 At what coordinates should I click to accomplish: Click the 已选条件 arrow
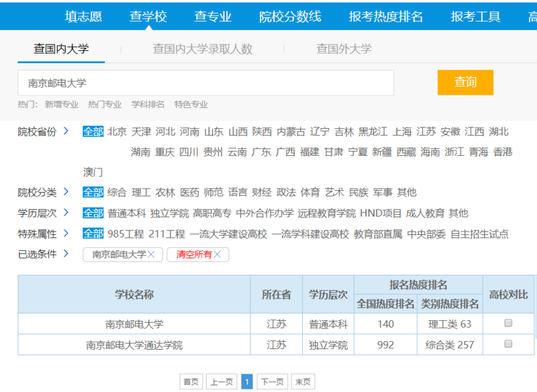[x=66, y=254]
